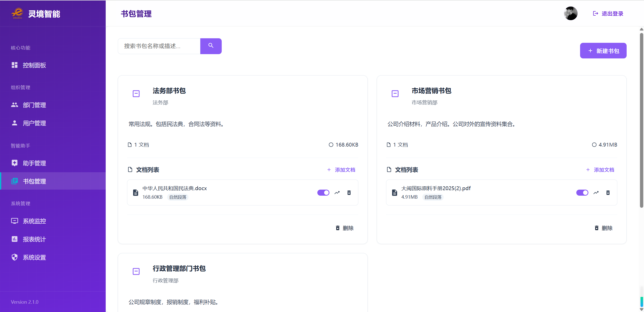Delete 中华人民共和国民法典.docx using its trash icon
Image resolution: width=644 pixels, height=312 pixels.
tap(349, 193)
